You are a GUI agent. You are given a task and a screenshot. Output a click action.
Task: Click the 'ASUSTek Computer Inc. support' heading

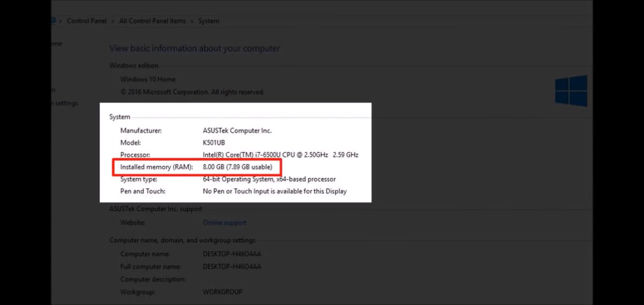[156, 209]
